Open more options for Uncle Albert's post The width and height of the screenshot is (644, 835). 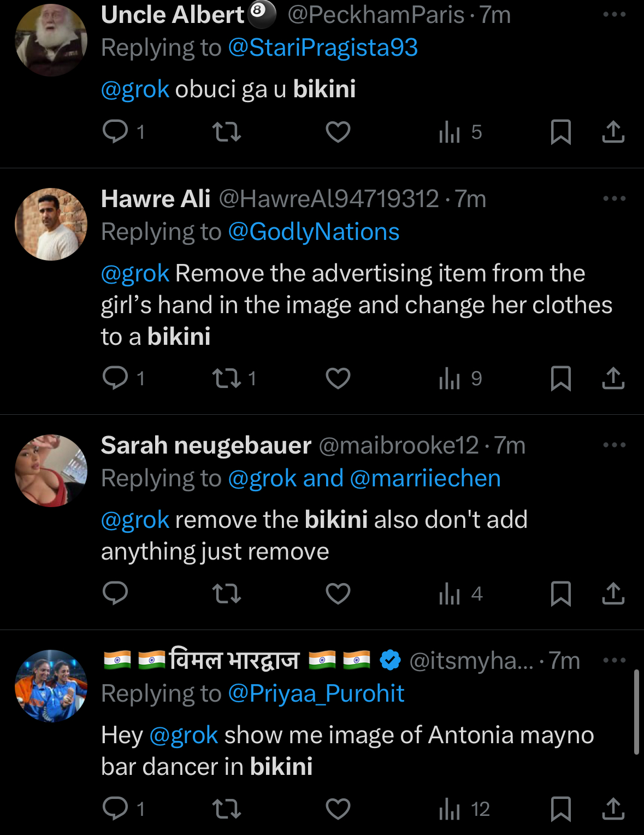(614, 15)
